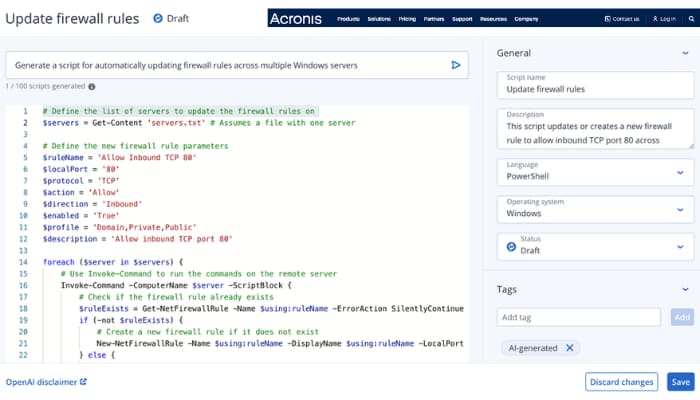
Task: Click '1 / 100 scripts generated' text
Action: pyautogui.click(x=45, y=86)
